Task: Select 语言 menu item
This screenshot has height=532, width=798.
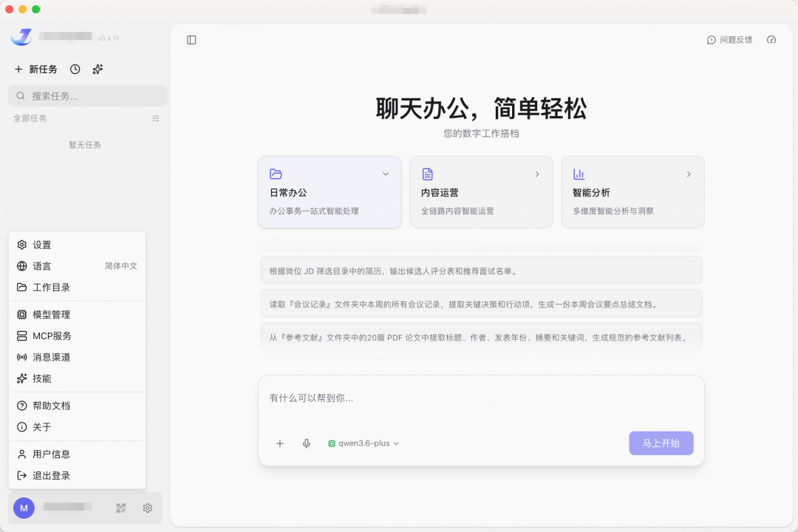Action: tap(78, 266)
